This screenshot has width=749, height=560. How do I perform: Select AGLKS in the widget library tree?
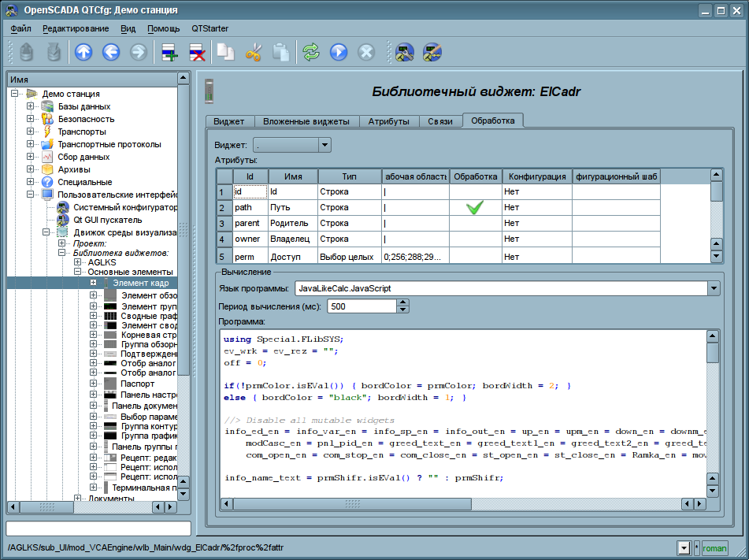(x=102, y=262)
